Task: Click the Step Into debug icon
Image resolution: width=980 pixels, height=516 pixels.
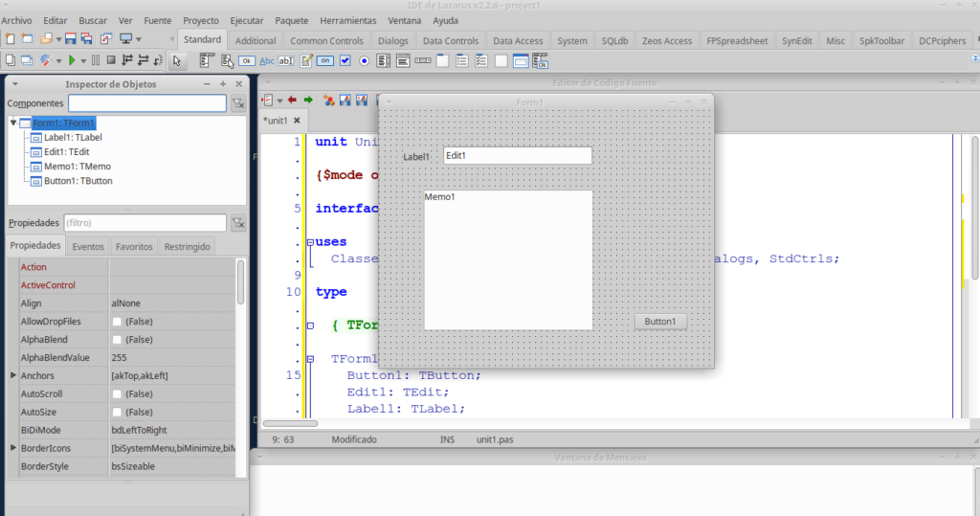Action: click(x=127, y=60)
